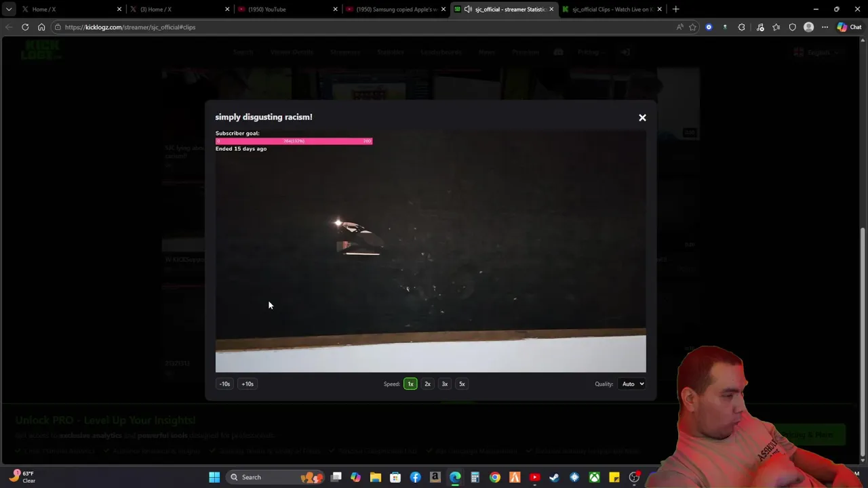Click the taskbar Search box
Screen dimensions: 868x488
coord(275,477)
